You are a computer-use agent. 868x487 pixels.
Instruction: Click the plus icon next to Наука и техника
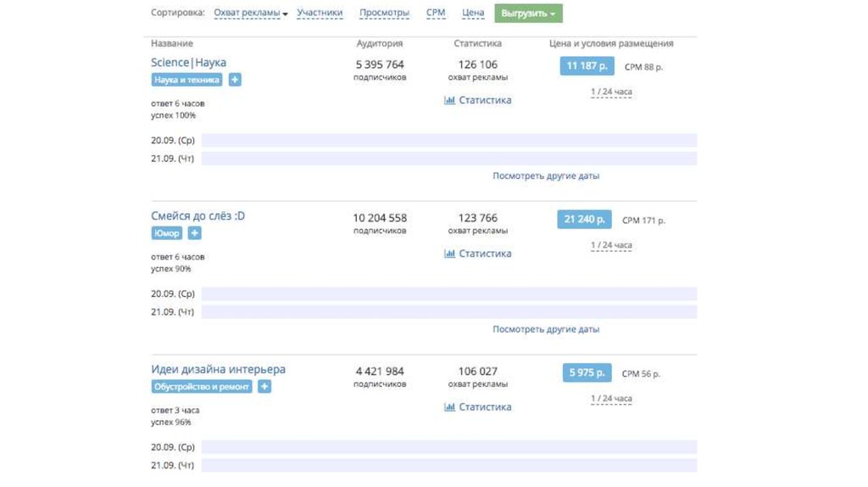(x=235, y=80)
